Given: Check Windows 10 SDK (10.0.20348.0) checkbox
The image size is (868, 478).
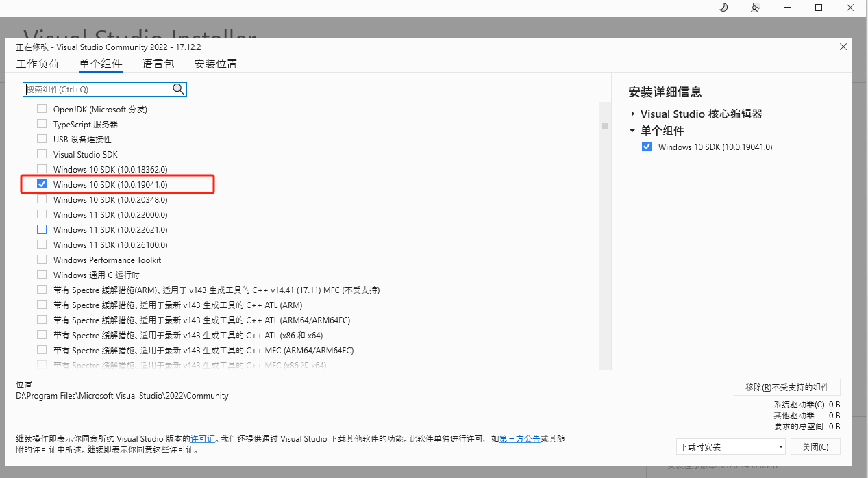Looking at the screenshot, I should click(x=42, y=199).
